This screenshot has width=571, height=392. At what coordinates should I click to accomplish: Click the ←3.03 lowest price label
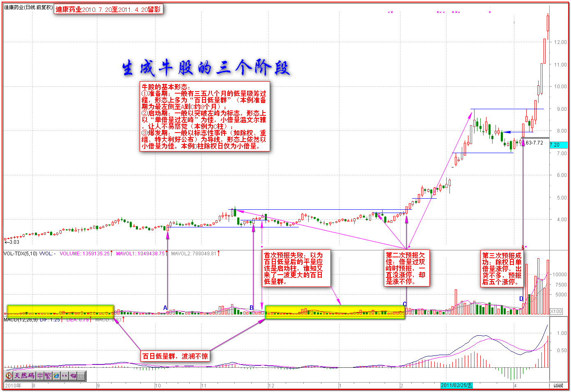pyautogui.click(x=12, y=242)
